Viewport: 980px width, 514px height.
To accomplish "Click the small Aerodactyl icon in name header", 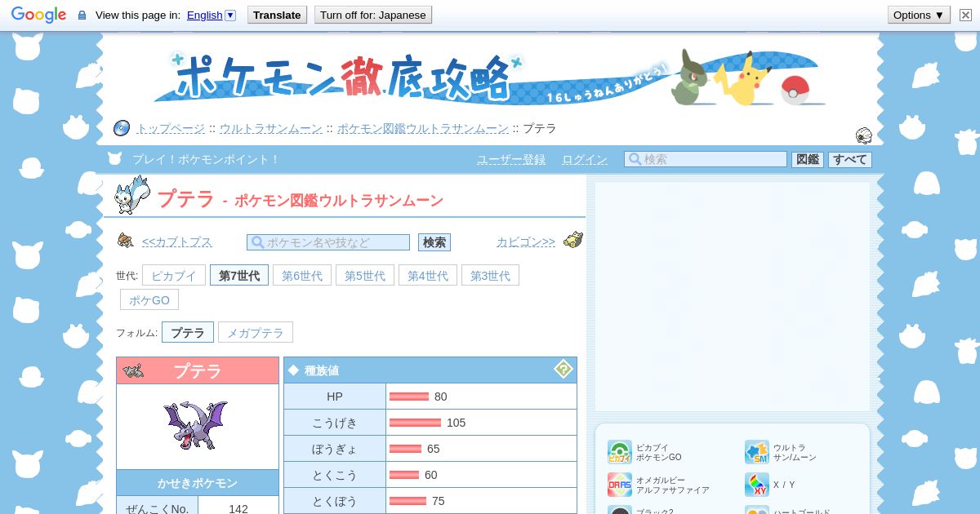I will click(133, 370).
